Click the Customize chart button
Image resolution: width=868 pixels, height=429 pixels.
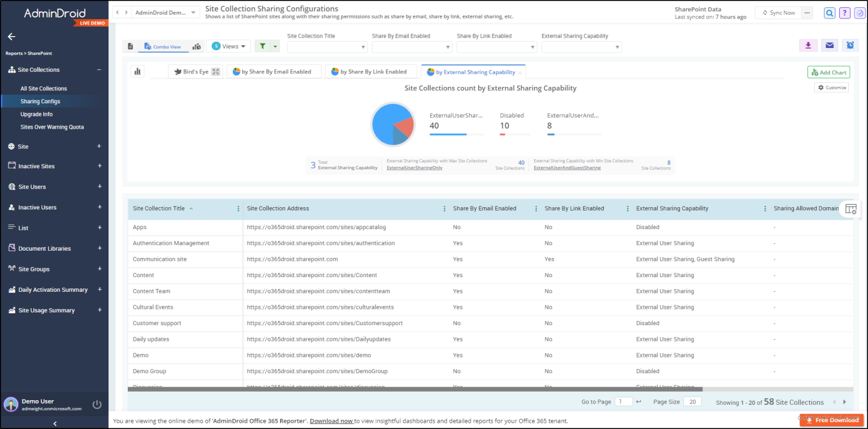831,87
